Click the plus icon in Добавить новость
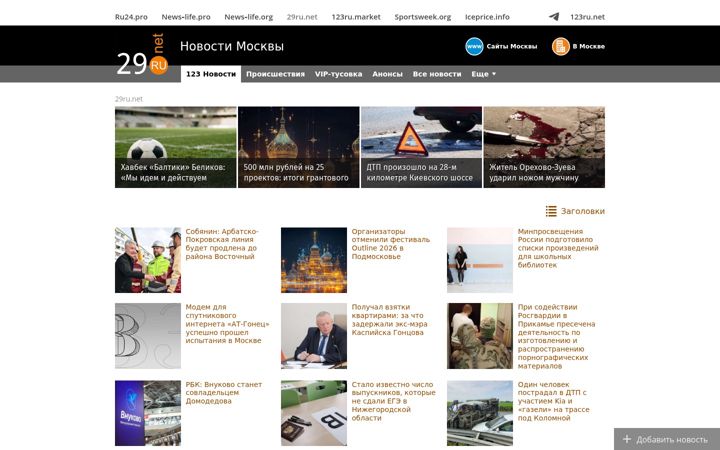720x450 pixels. (627, 439)
